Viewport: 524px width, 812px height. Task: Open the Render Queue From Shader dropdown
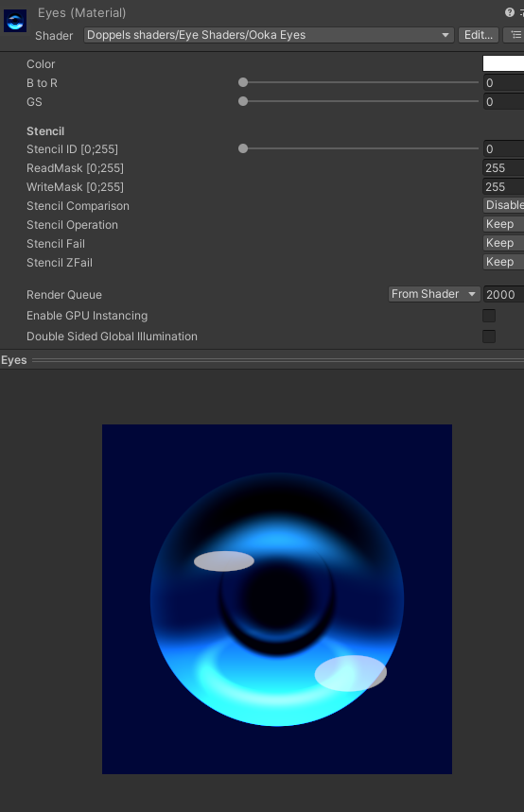tap(434, 294)
